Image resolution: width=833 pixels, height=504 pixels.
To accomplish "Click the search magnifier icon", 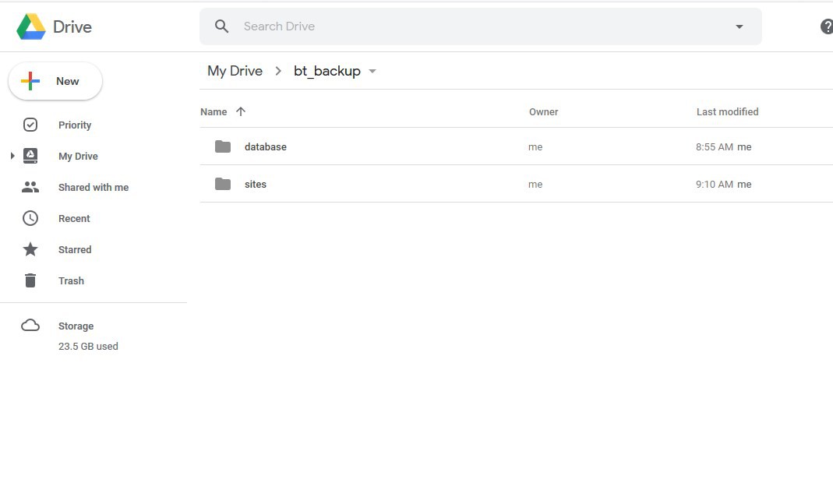I will [222, 26].
